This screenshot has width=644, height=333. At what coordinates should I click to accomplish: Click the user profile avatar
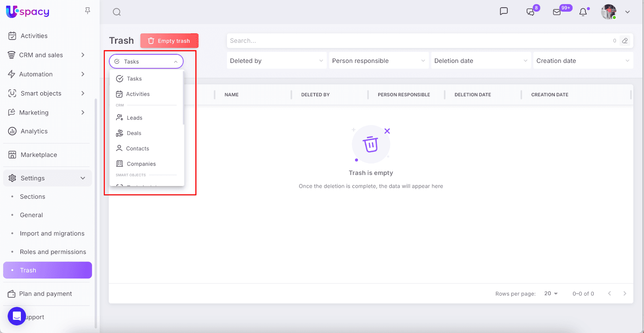tap(609, 12)
